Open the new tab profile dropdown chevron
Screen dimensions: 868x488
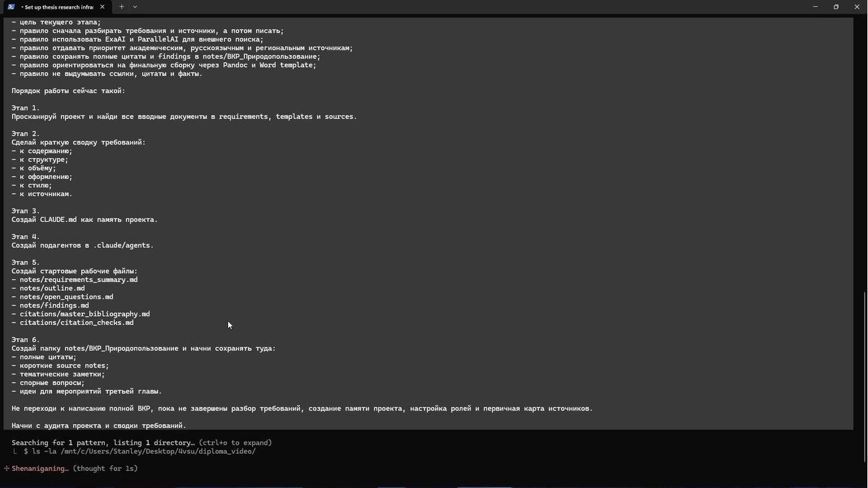[x=135, y=7]
